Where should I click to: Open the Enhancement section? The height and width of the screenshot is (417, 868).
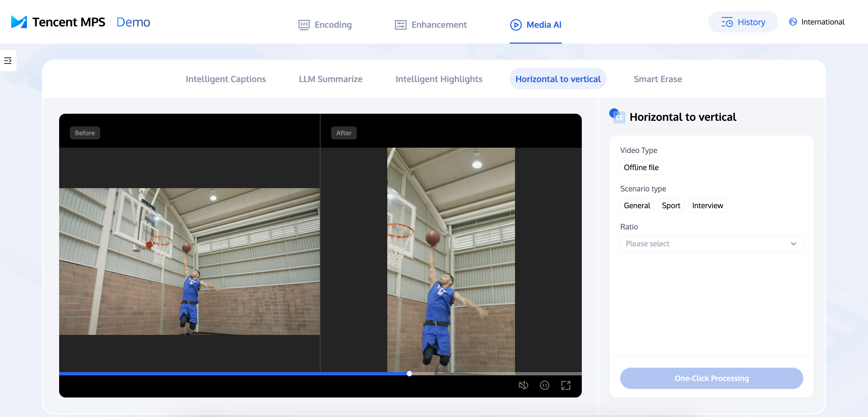[x=431, y=25]
